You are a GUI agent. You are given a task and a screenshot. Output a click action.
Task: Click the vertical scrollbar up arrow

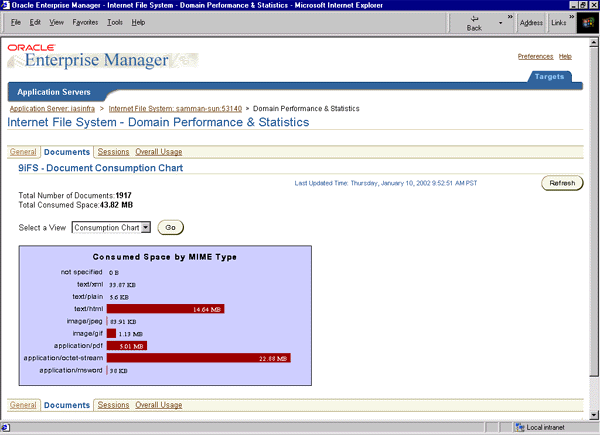point(594,42)
